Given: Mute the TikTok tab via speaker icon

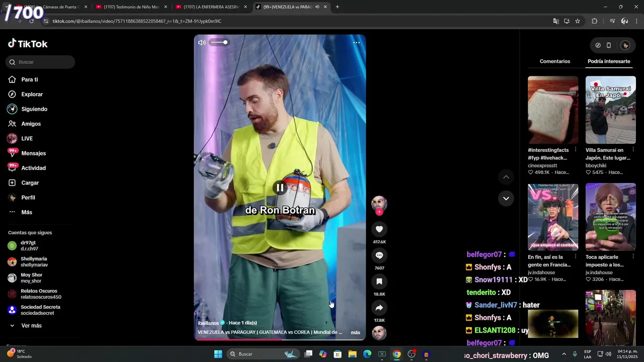Looking at the screenshot, I should pyautogui.click(x=317, y=7).
